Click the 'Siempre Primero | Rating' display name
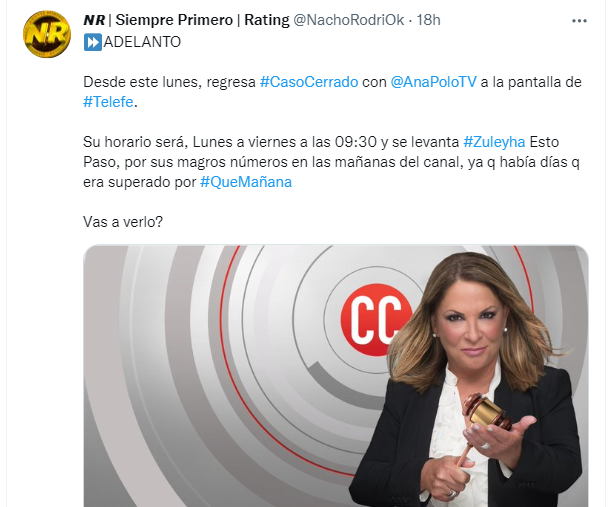The image size is (608, 507). pyautogui.click(x=202, y=20)
